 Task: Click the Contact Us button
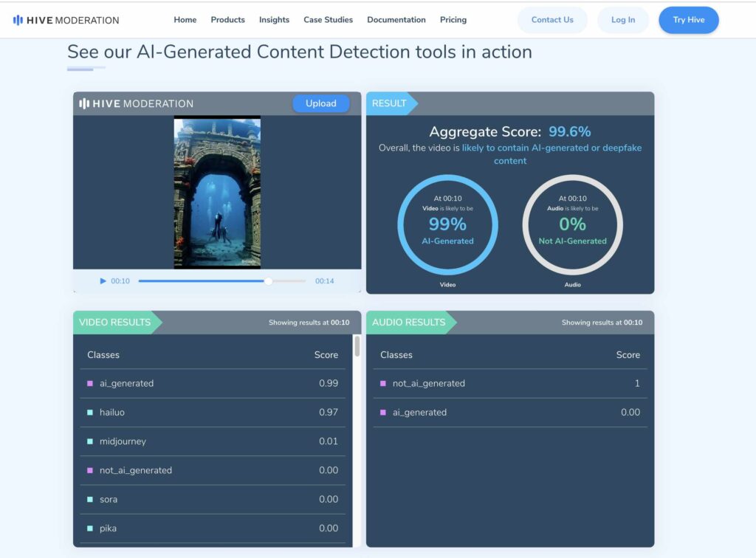coord(552,20)
